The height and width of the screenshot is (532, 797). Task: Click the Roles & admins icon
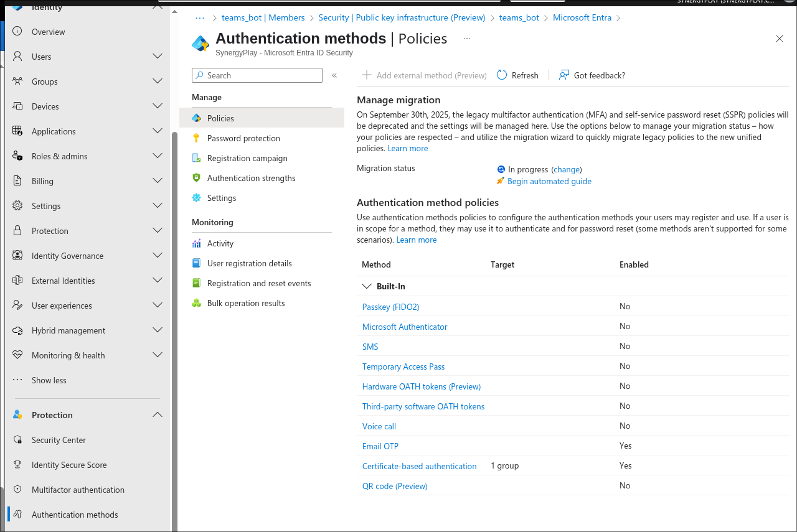(18, 156)
